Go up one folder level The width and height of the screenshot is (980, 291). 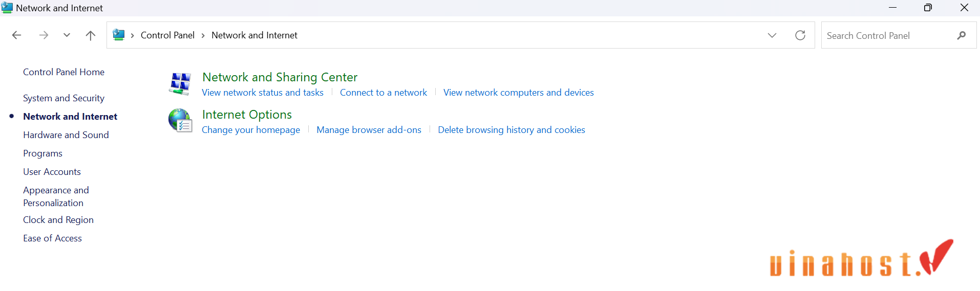click(x=91, y=35)
